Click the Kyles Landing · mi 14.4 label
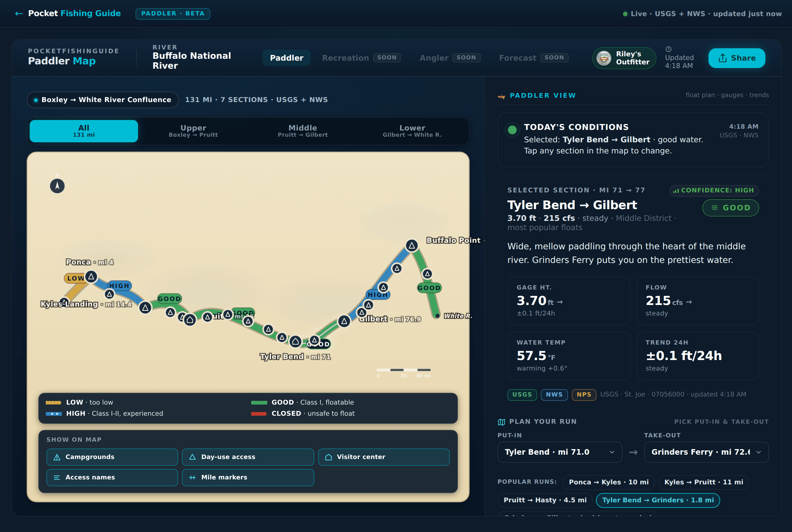 point(86,304)
